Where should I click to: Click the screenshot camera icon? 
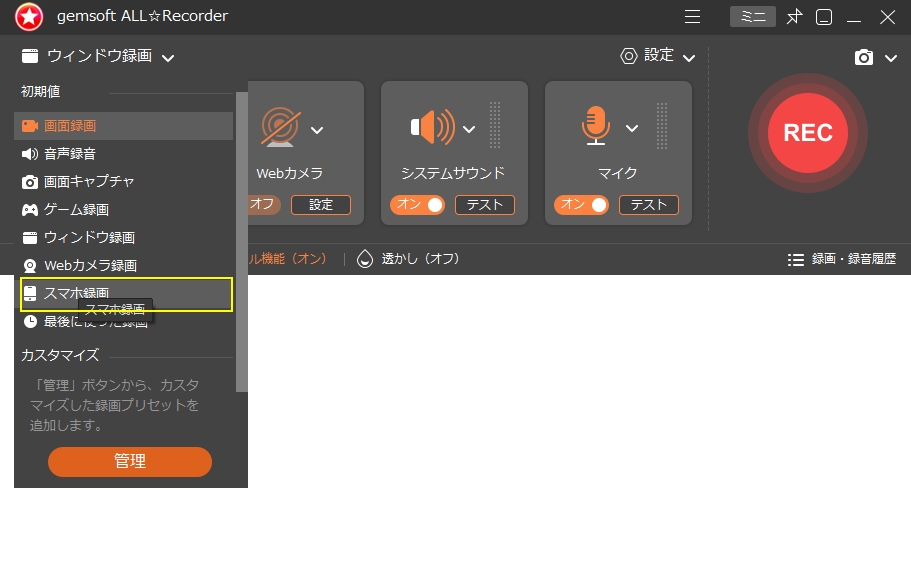coord(864,58)
